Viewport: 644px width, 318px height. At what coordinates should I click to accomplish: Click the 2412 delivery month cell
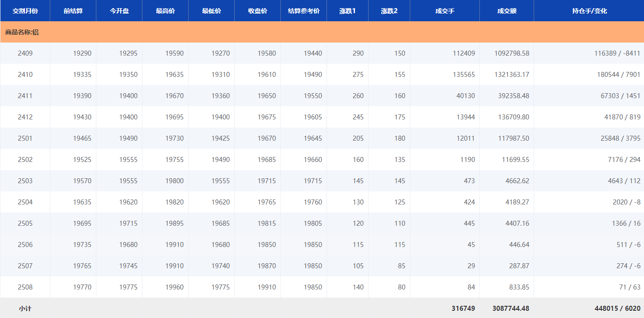tap(25, 117)
